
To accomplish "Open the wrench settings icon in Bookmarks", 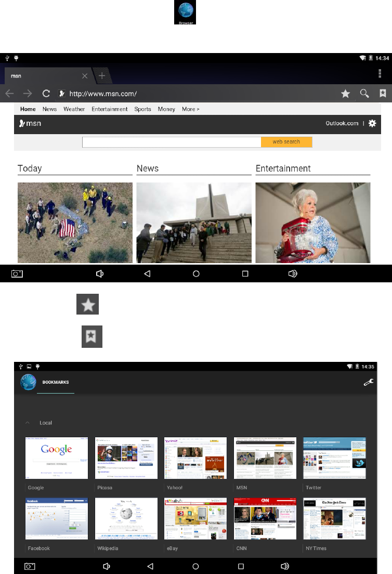I will coord(368,383).
